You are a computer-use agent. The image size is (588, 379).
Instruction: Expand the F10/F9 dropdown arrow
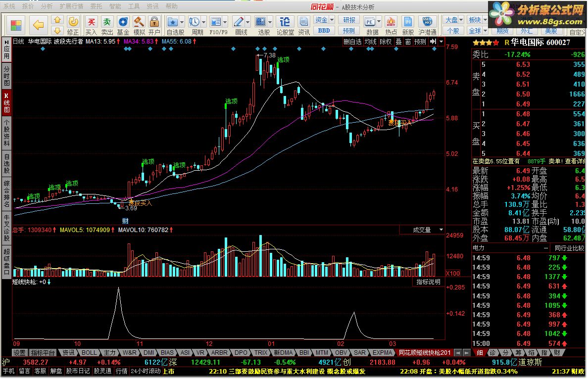pos(225,22)
